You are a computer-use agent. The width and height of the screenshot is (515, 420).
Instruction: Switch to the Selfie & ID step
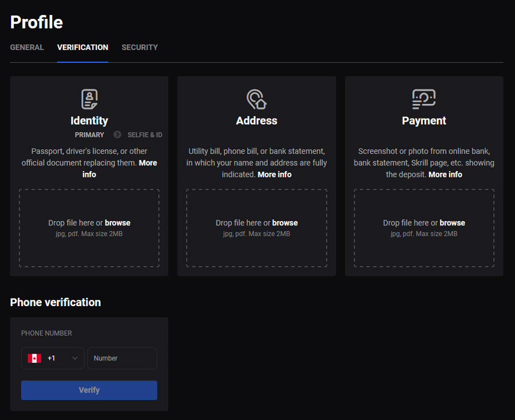(145, 135)
